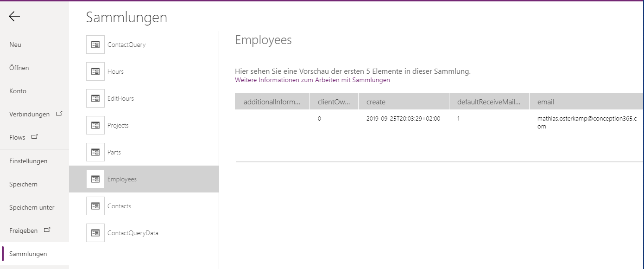Select the email column header

[546, 101]
